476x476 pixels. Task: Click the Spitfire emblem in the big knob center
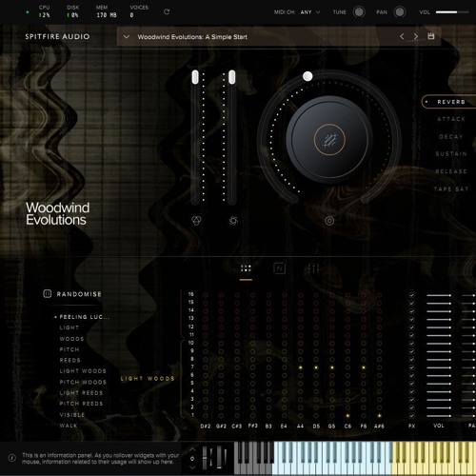pyautogui.click(x=329, y=140)
